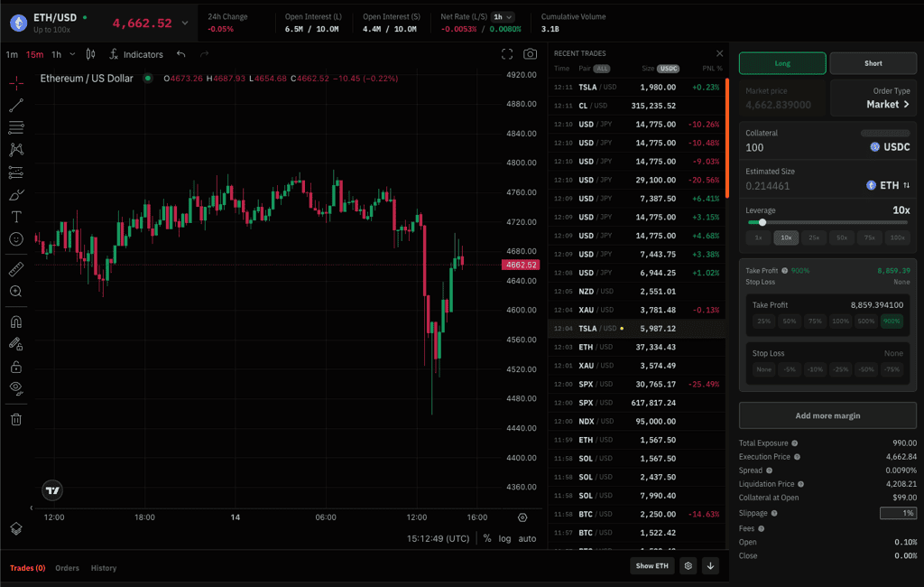Expand the ETH/USD pair selector

click(185, 23)
